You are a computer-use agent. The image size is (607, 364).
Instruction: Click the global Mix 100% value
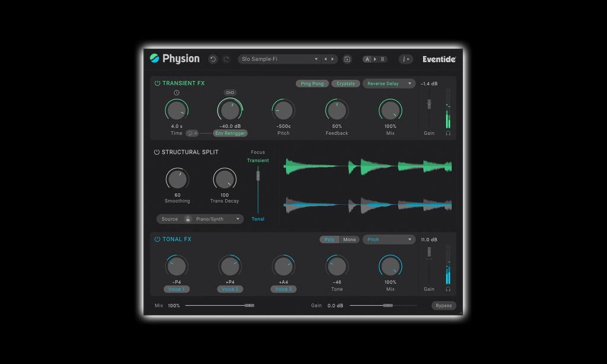[x=174, y=305]
